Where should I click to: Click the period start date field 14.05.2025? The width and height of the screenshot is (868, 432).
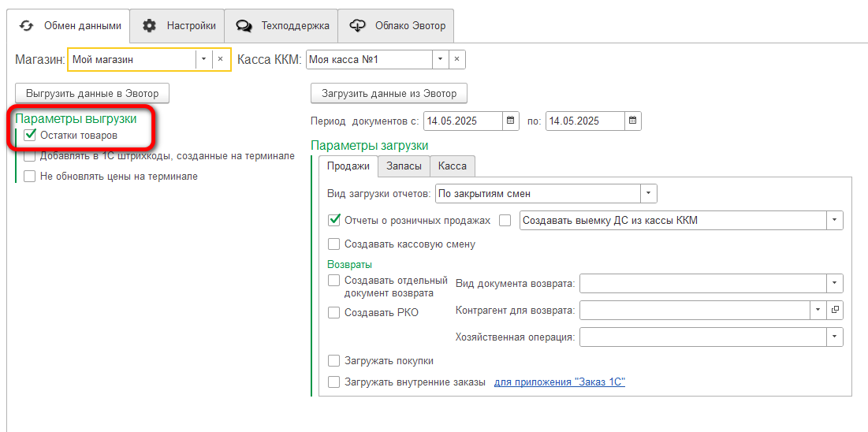(x=464, y=121)
